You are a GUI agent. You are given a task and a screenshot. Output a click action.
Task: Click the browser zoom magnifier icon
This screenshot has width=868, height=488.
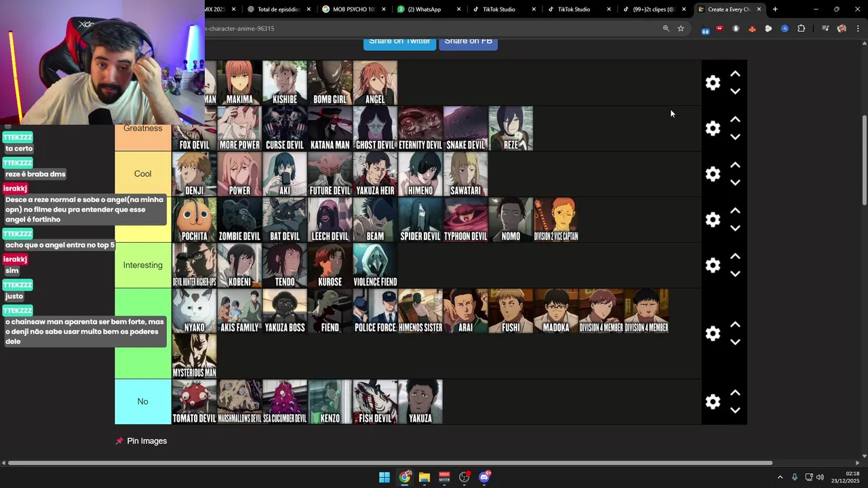(666, 28)
